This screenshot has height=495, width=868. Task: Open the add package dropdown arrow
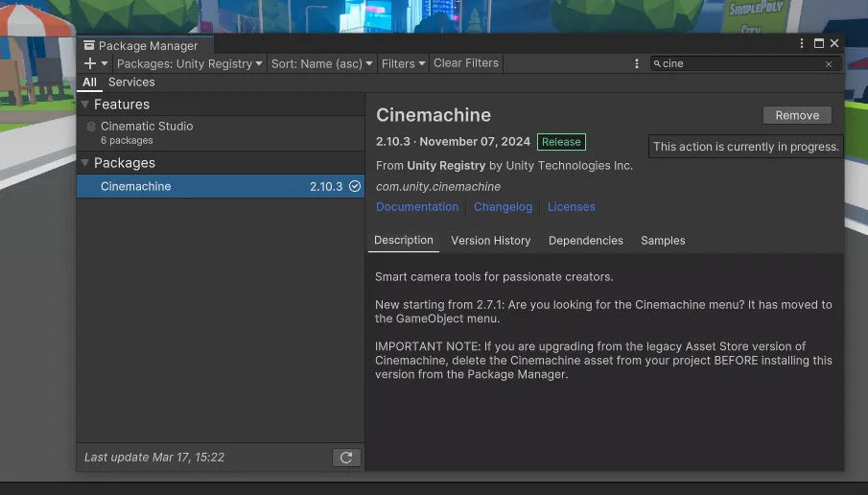(x=105, y=63)
